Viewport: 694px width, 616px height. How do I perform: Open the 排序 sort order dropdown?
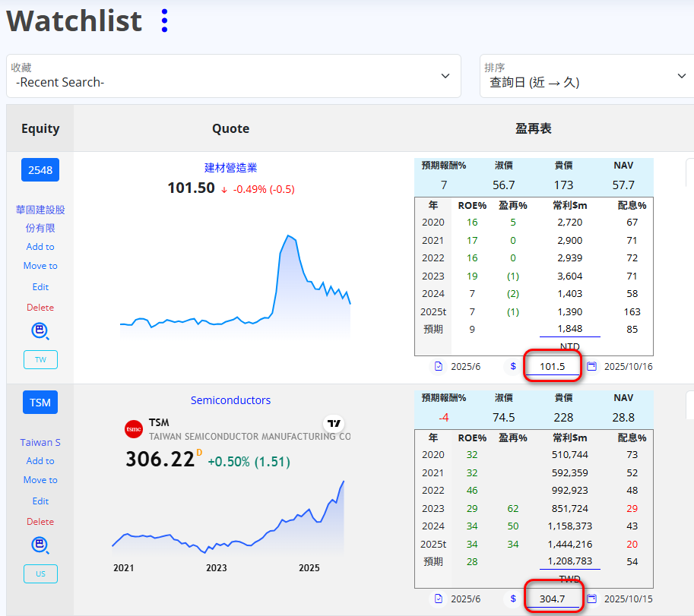587,76
